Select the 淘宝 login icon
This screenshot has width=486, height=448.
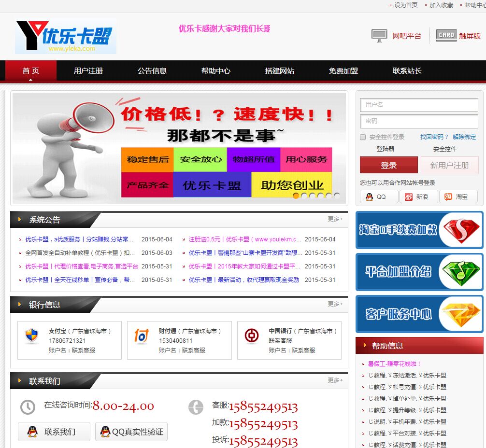448,197
